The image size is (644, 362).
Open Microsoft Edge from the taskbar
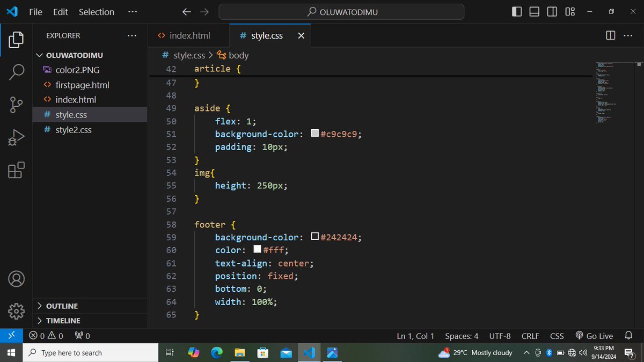pyautogui.click(x=217, y=353)
